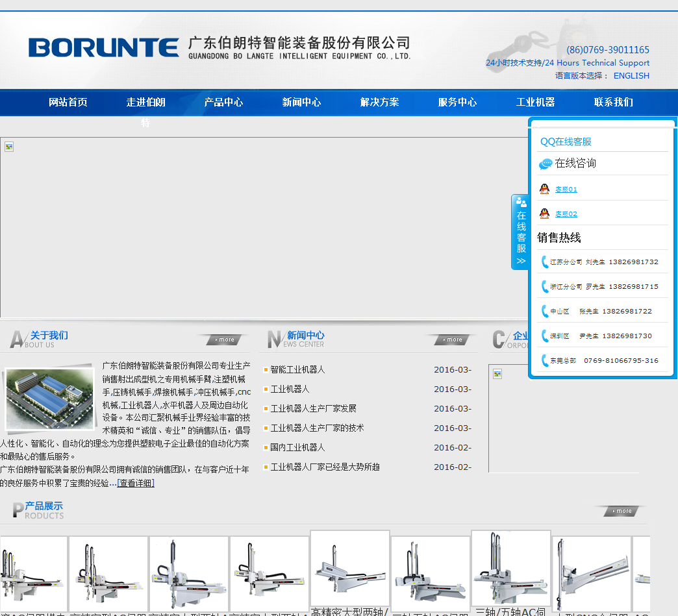Screen dimensions: 678x616
Task: Click broken image icon in 企业 section
Action: point(497,374)
